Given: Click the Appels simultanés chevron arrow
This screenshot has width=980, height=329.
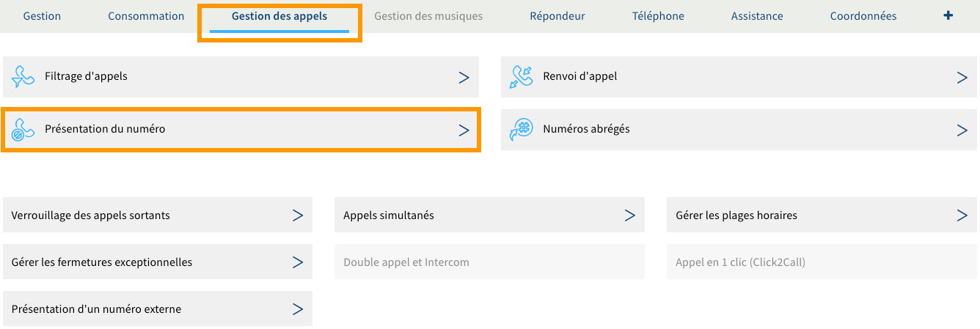Looking at the screenshot, I should (629, 215).
